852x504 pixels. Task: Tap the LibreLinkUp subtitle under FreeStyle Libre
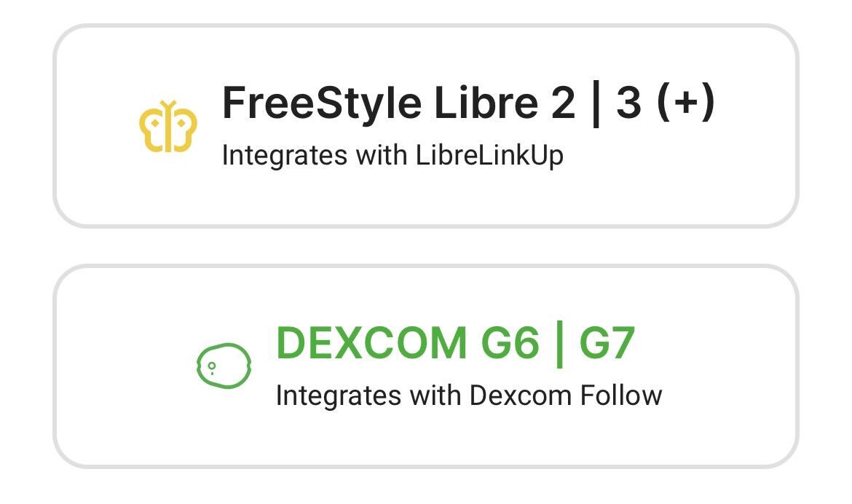393,155
